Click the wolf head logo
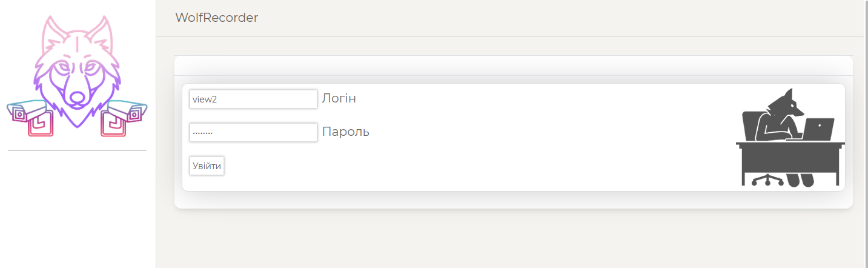Image resolution: width=868 pixels, height=268 pixels. pyautogui.click(x=77, y=73)
